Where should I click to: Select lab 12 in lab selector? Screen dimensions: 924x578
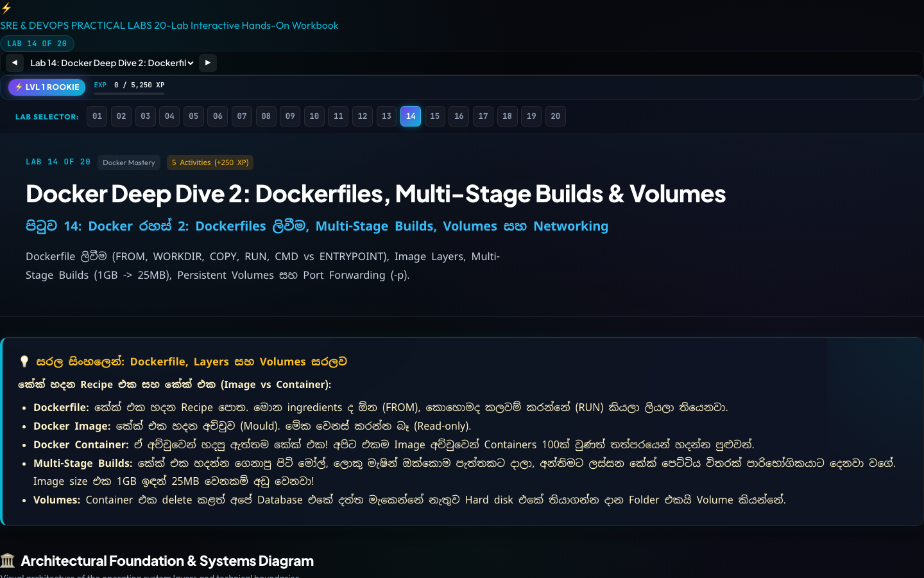363,116
